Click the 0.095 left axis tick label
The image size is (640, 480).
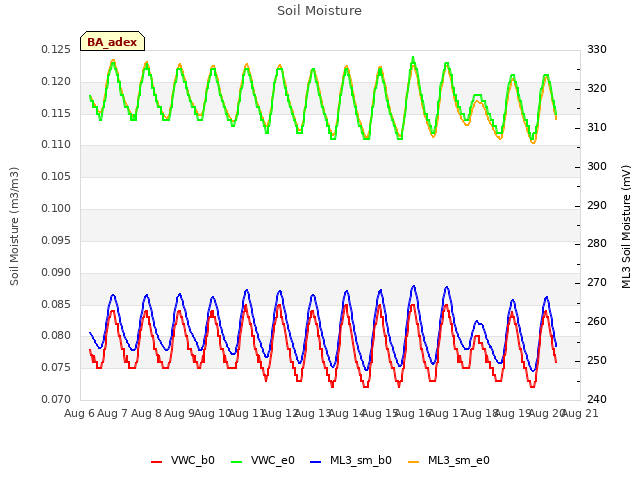click(56, 240)
